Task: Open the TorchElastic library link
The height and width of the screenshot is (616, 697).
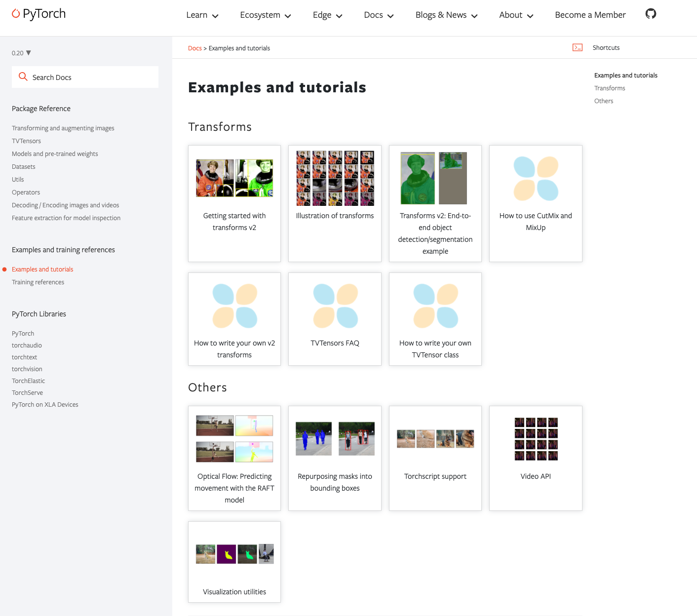Action: pyautogui.click(x=28, y=381)
